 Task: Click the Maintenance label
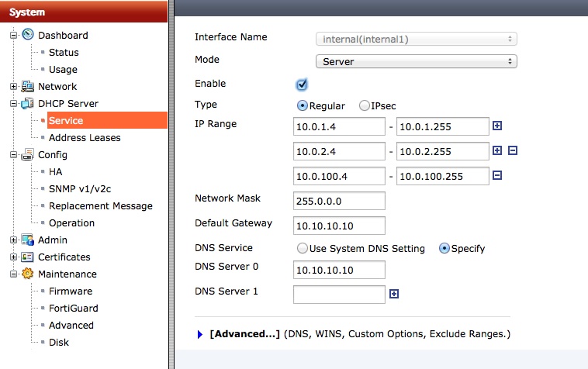[67, 274]
